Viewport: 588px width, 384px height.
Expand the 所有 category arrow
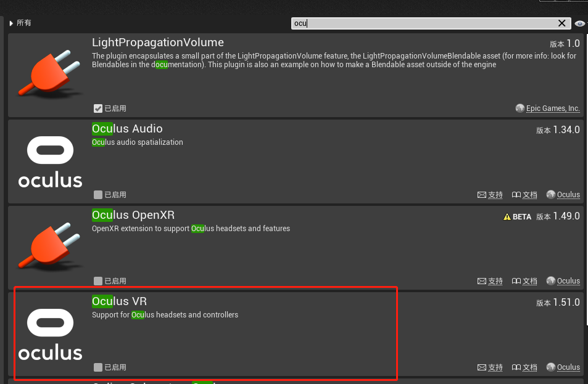(11, 23)
